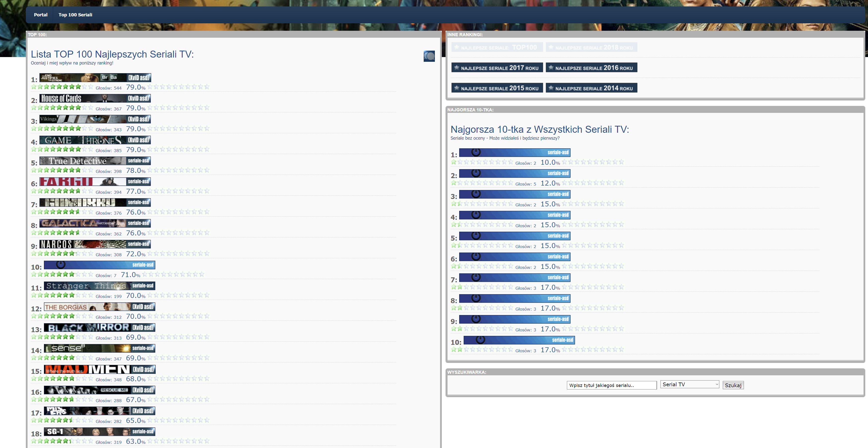Open the Portal menu item
Image resolution: width=868 pixels, height=448 pixels.
[x=40, y=15]
